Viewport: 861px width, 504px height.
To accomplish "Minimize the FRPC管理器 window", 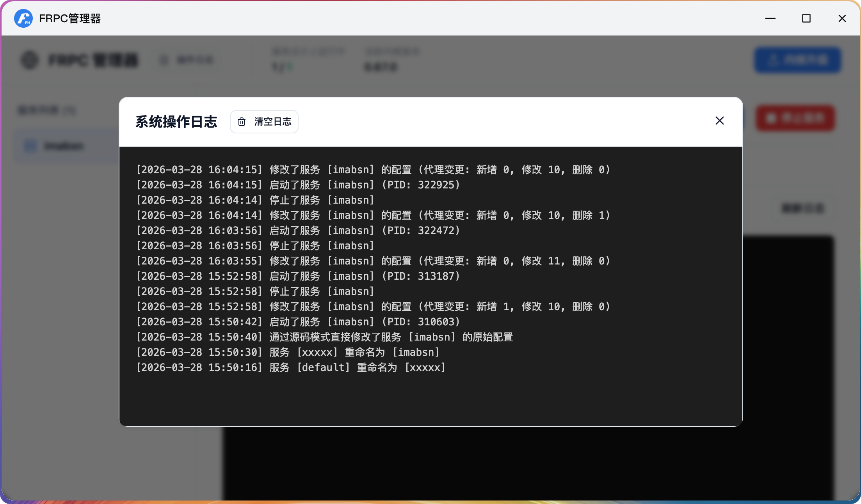I will (x=770, y=18).
